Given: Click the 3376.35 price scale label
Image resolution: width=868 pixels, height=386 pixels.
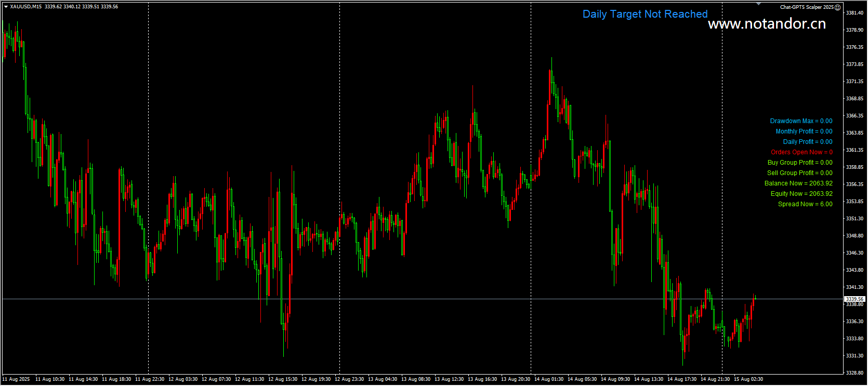Looking at the screenshot, I should click(x=855, y=47).
